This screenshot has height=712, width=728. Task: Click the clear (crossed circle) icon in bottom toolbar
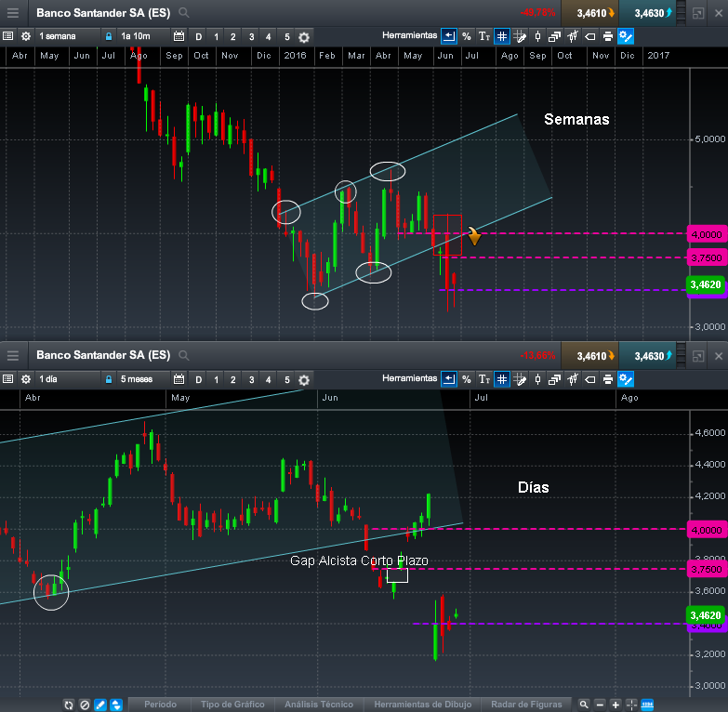pos(85,705)
